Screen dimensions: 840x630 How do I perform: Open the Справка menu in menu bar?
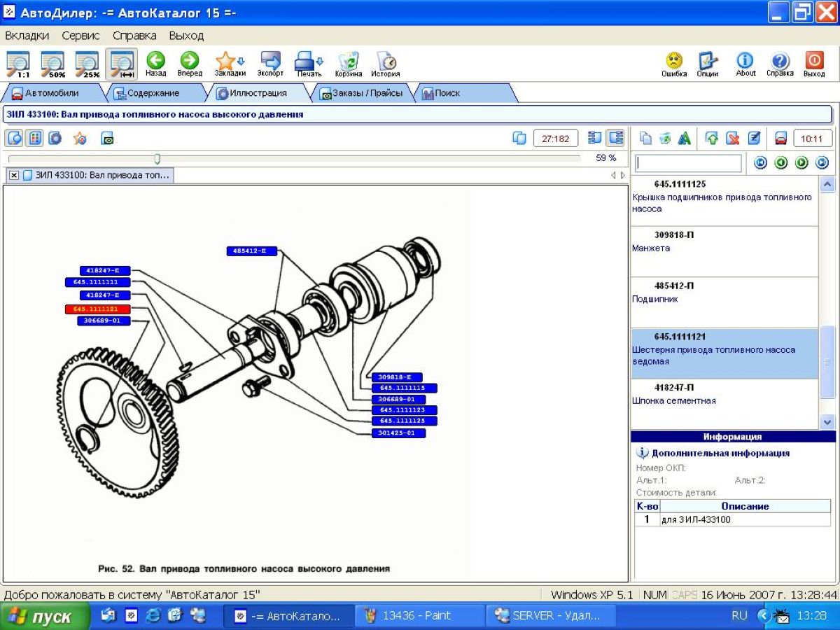coord(134,35)
